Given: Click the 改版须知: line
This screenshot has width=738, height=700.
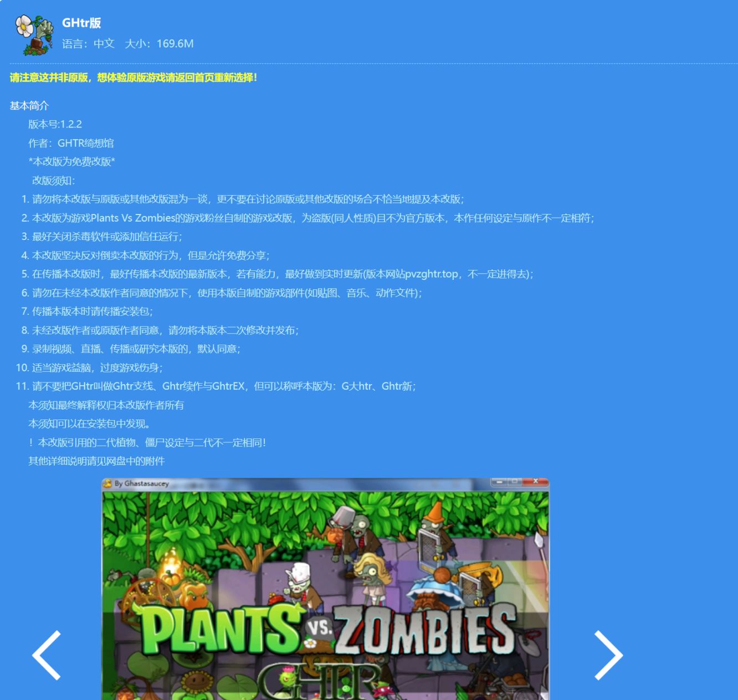Looking at the screenshot, I should pyautogui.click(x=53, y=181).
